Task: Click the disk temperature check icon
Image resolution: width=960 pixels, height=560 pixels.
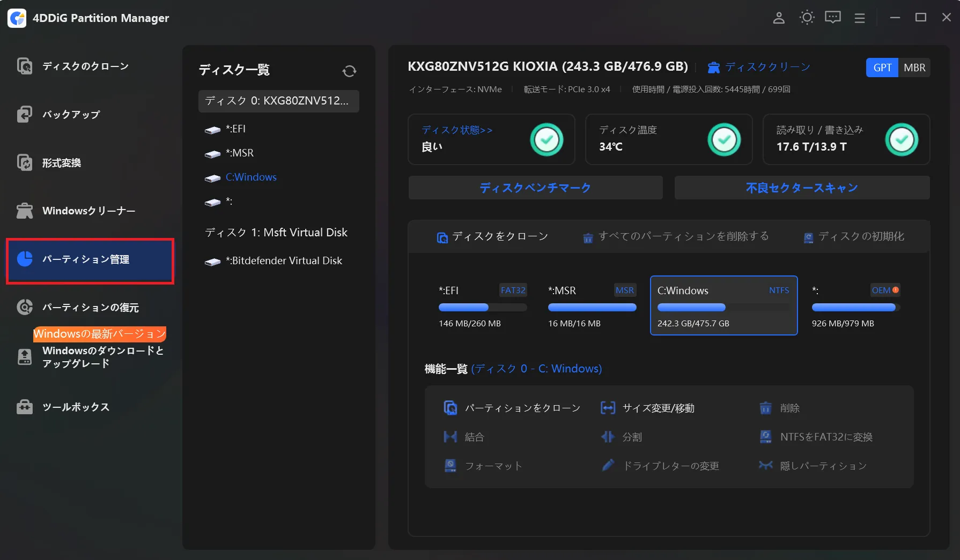Action: [724, 139]
